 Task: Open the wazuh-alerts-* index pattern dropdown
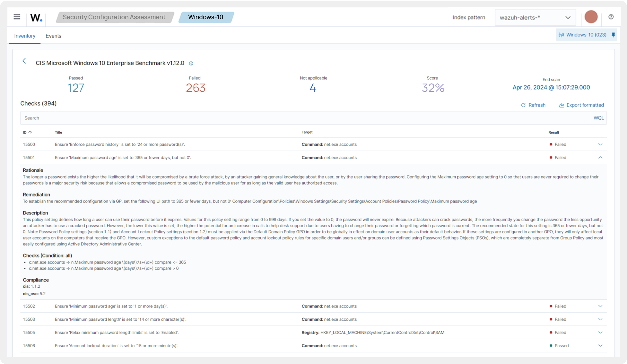pos(535,18)
